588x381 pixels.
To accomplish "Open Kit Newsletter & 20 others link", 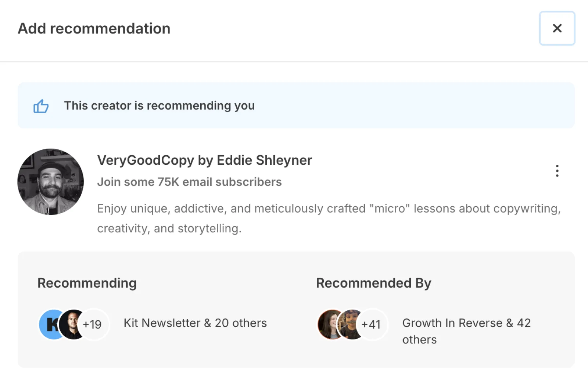I will (x=195, y=323).
